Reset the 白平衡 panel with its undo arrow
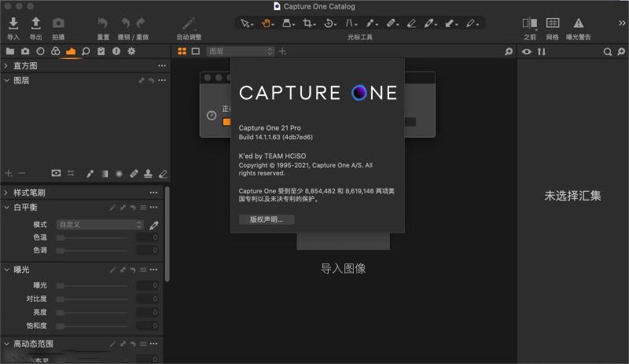 133,208
